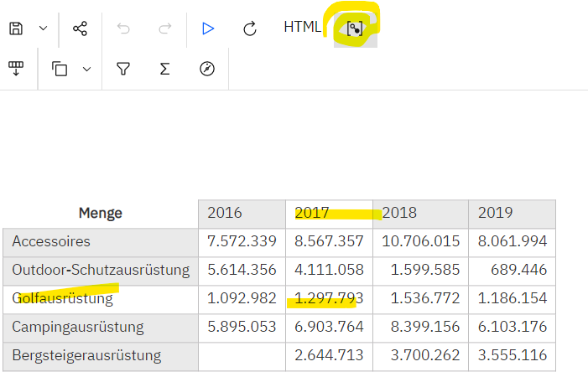
Task: Select the 2017 column header
Action: click(x=329, y=213)
